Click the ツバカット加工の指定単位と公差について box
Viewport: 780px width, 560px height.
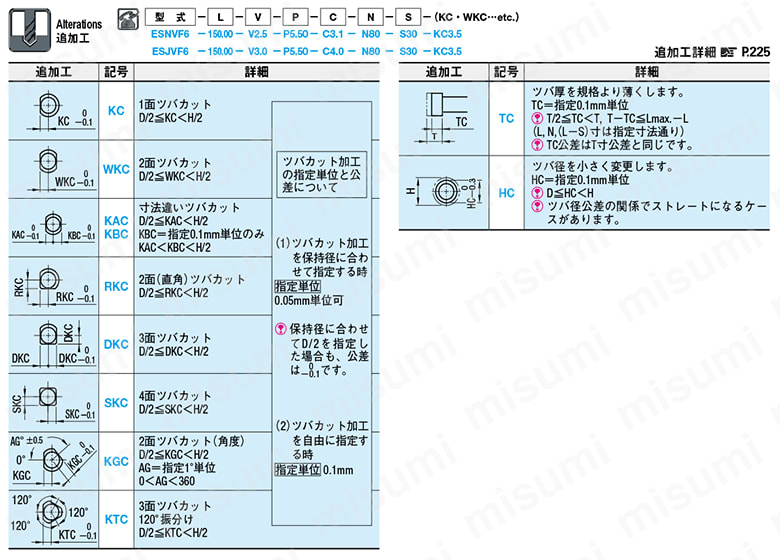point(321,175)
